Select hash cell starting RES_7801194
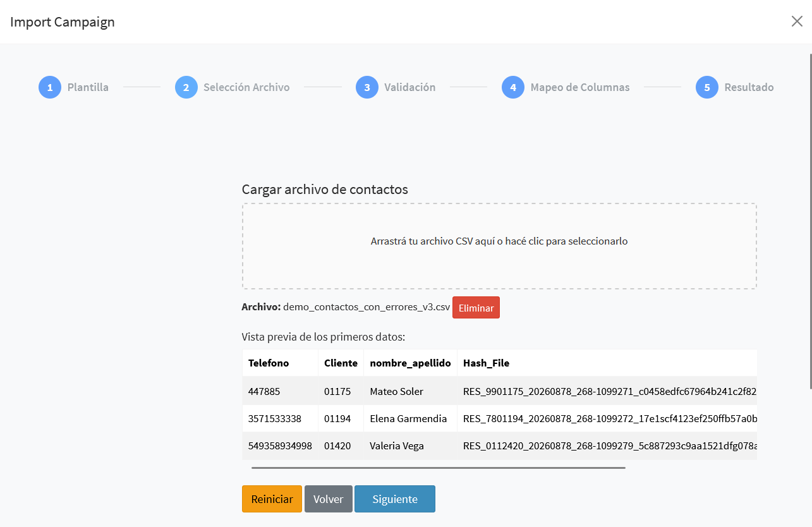Image resolution: width=812 pixels, height=527 pixels. pos(607,418)
